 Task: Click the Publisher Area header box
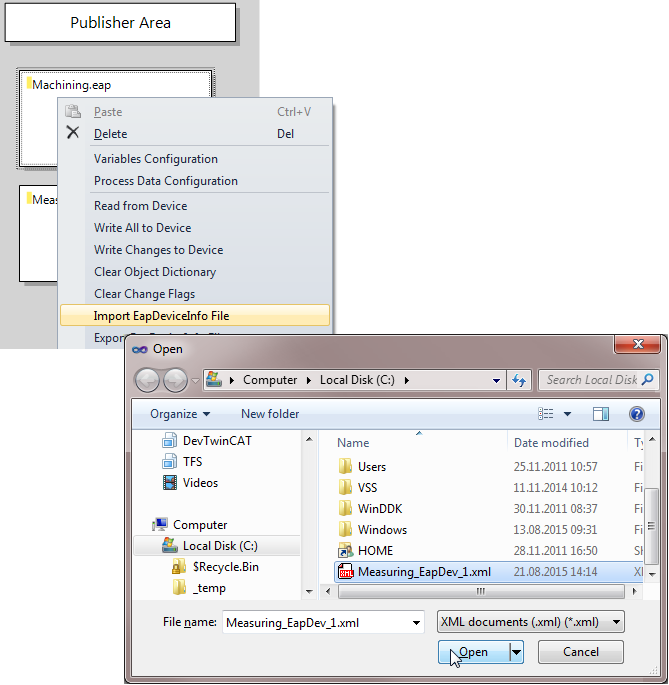tap(120, 22)
